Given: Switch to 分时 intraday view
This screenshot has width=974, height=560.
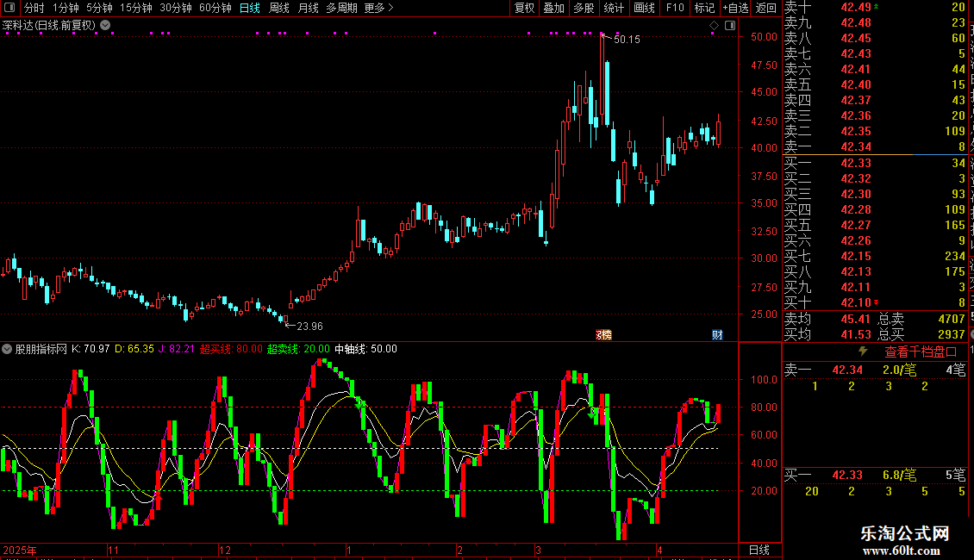Looking at the screenshot, I should click(34, 8).
